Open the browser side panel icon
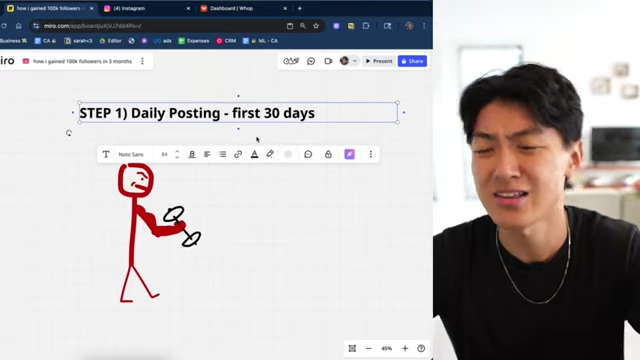640x360 pixels. [387, 26]
